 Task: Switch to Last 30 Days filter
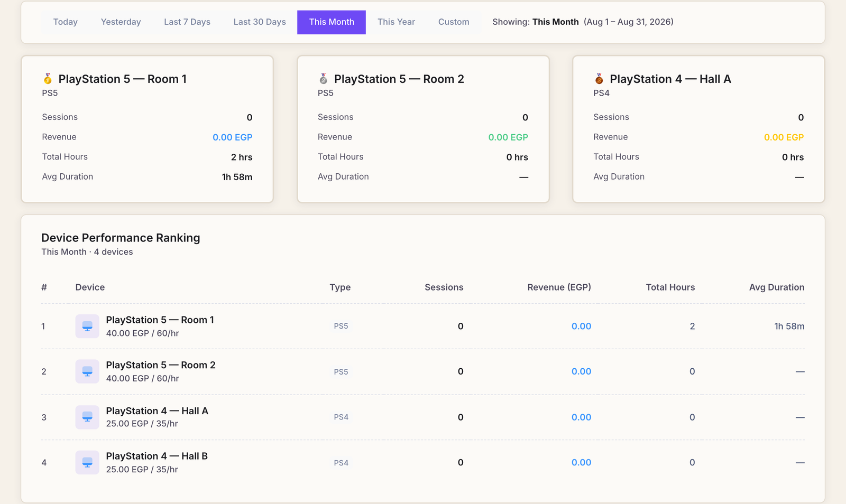(260, 22)
